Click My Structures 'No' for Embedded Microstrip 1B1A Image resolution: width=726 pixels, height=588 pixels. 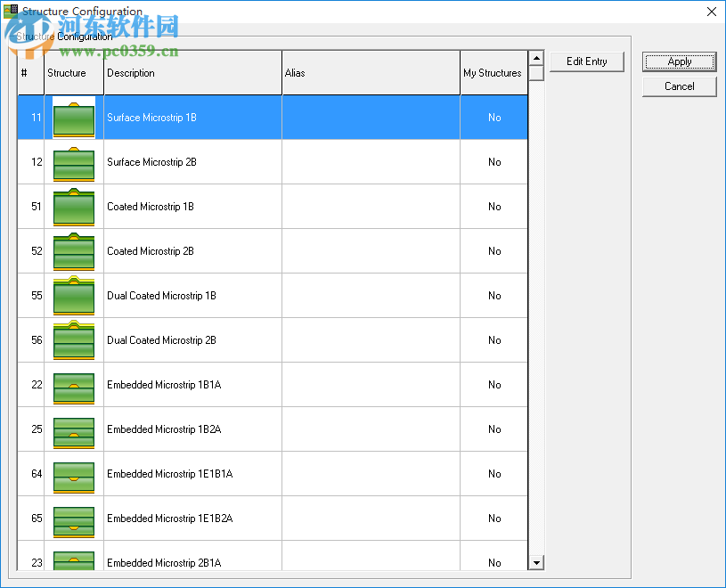coord(494,385)
